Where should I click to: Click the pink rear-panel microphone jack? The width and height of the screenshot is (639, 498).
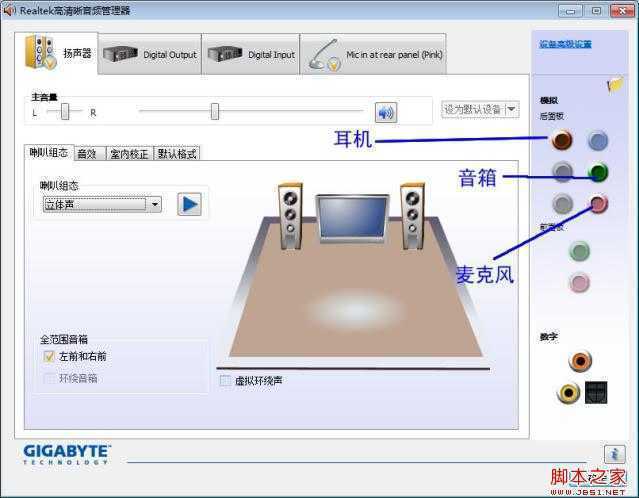(599, 203)
